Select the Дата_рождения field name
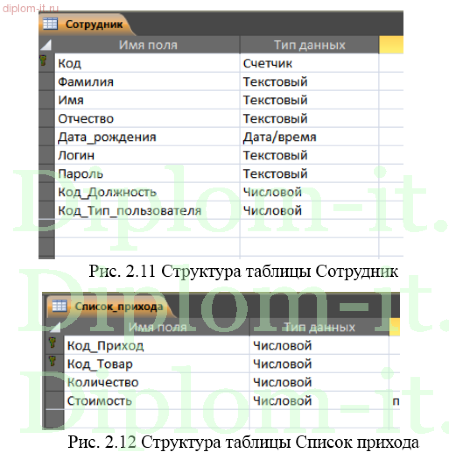 [147, 137]
